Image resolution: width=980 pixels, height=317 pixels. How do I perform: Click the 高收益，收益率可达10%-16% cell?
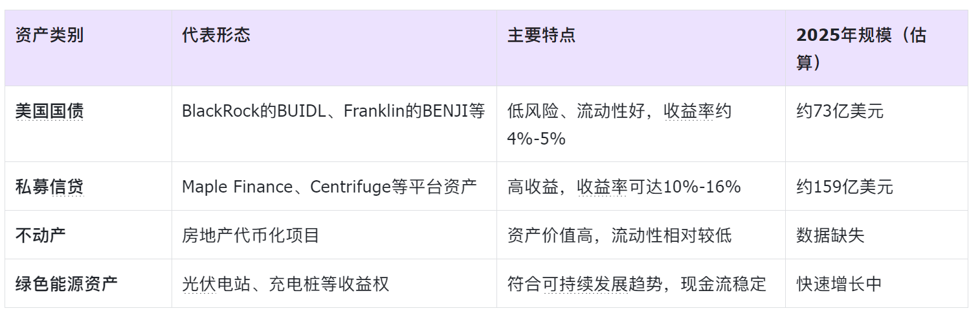pos(624,187)
